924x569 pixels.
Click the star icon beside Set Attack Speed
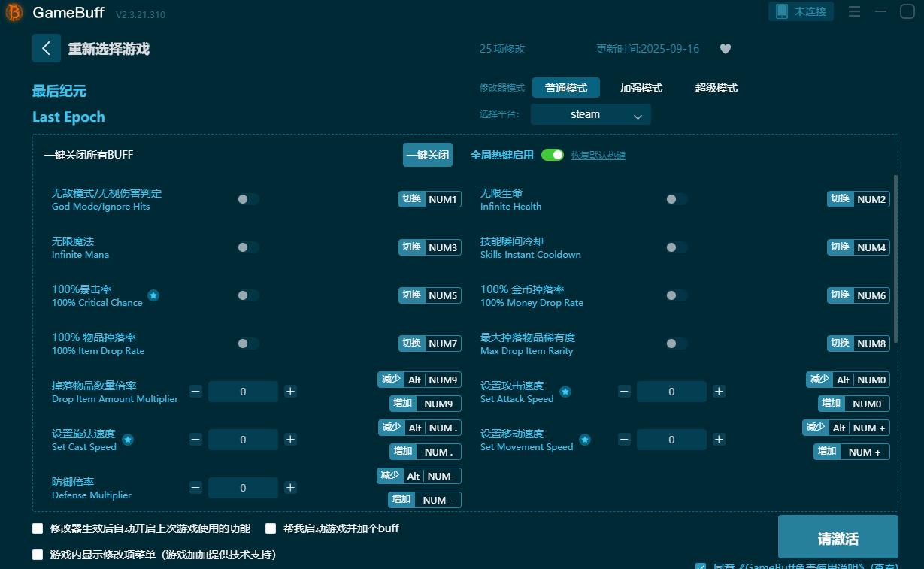point(565,391)
